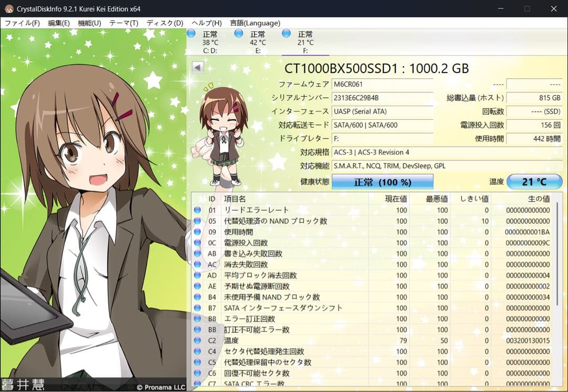568x392 pixels.
Task: Click status orb of row AD 平均ブロック消去回数
Action: tap(197, 275)
